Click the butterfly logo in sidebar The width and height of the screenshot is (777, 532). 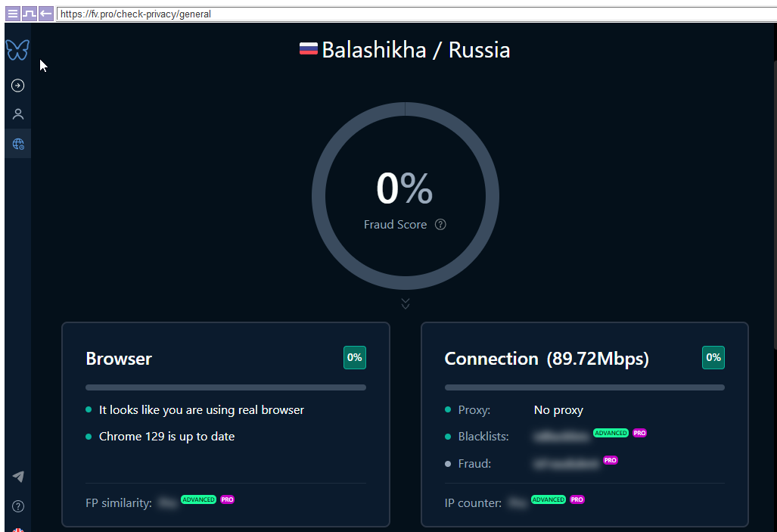pyautogui.click(x=17, y=50)
